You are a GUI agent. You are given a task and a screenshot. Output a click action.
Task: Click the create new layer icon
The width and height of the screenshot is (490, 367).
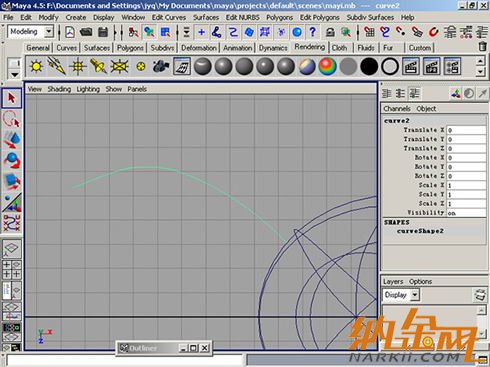480,295
